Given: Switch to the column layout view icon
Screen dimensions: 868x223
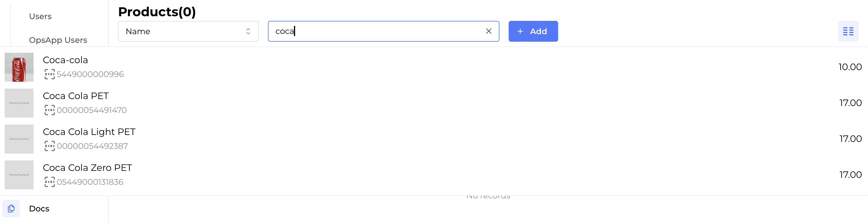Looking at the screenshot, I should 848,31.
